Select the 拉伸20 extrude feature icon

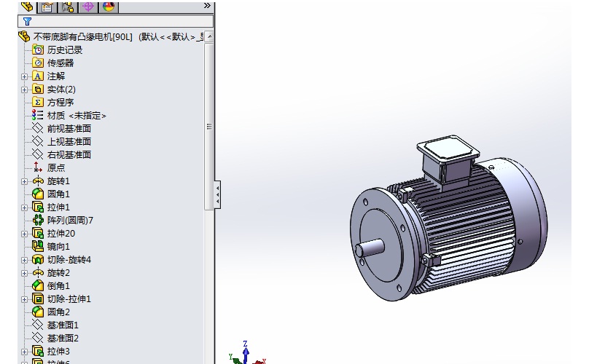pyautogui.click(x=38, y=233)
